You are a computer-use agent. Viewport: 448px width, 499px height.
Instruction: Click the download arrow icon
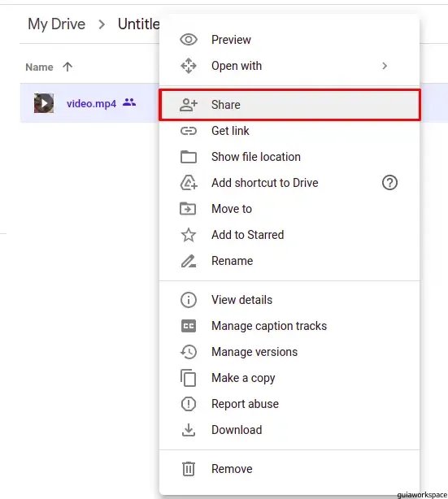tap(189, 430)
